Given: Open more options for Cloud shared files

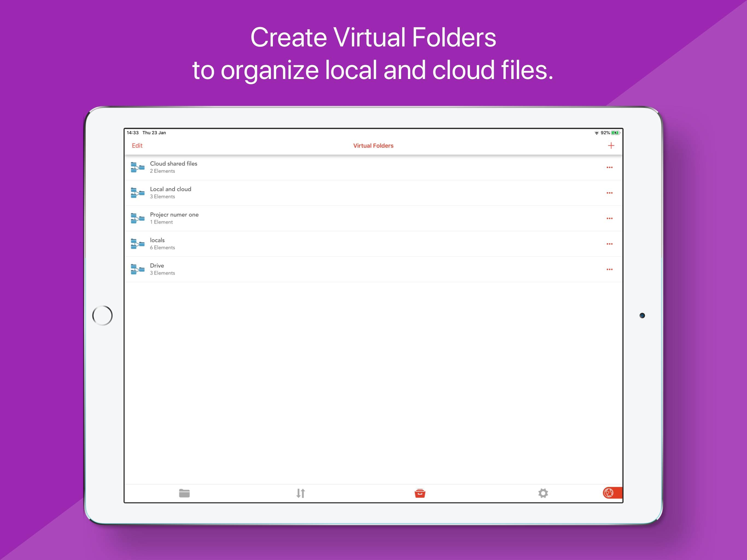Looking at the screenshot, I should [x=609, y=168].
